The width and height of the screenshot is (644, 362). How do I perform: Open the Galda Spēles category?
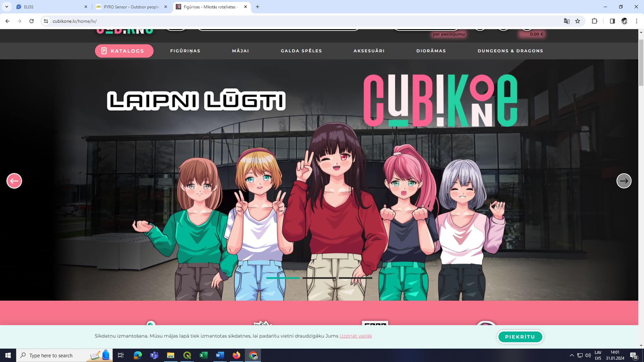[301, 51]
